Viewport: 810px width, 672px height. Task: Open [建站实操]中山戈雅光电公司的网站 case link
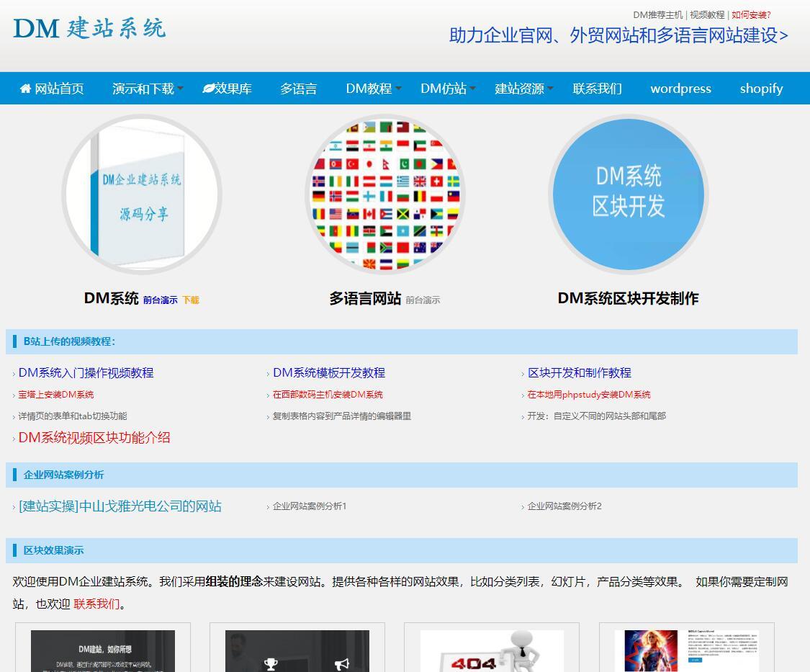pos(120,506)
